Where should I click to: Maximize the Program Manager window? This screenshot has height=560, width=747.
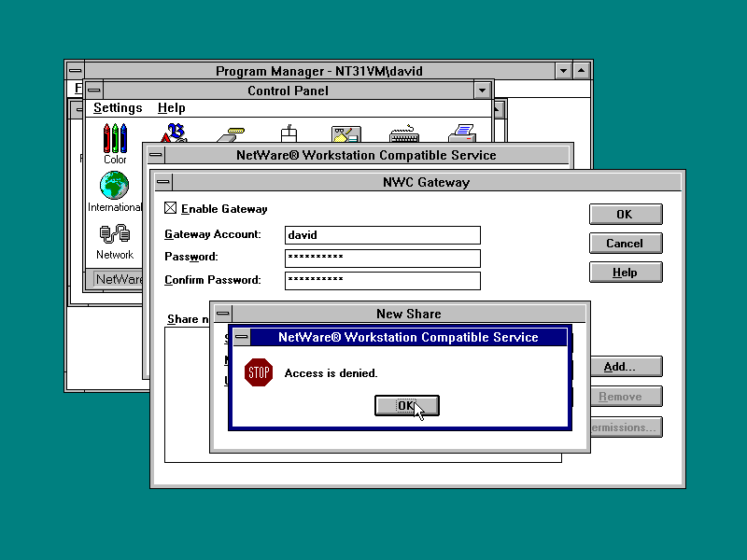[x=581, y=71]
